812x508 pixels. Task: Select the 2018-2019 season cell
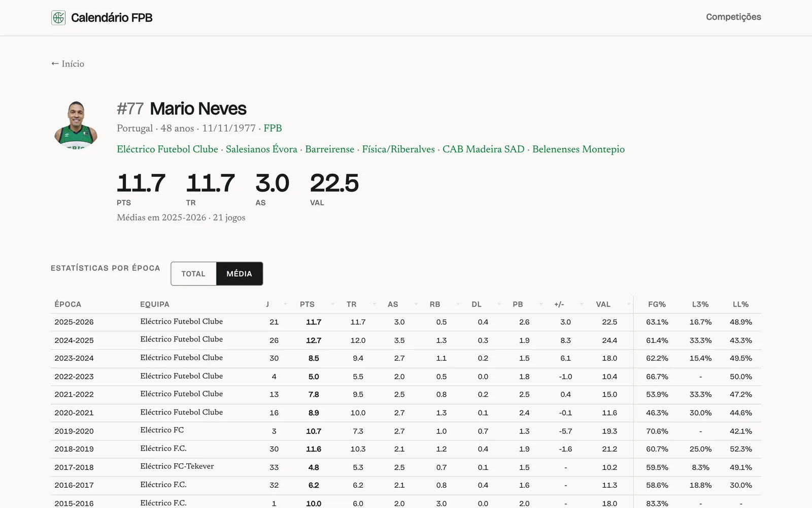74,449
